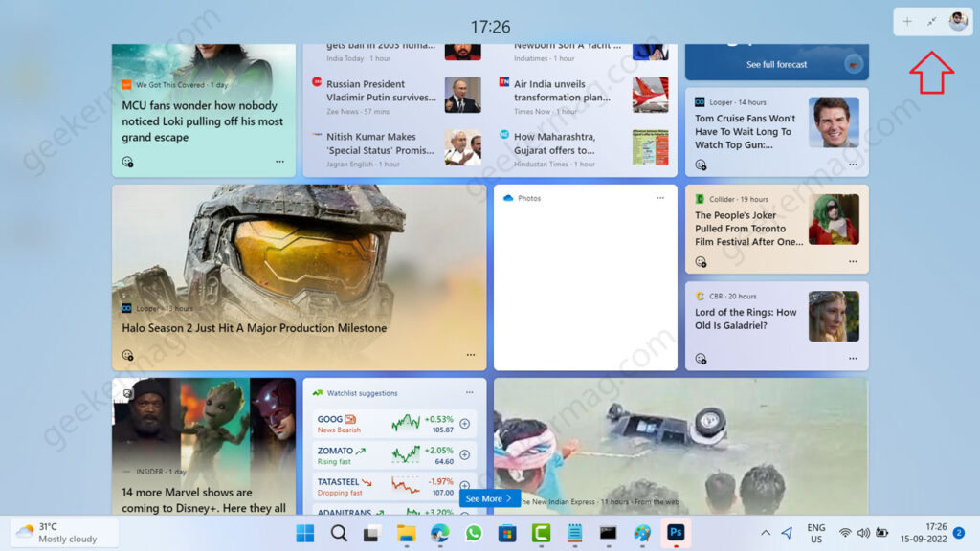Read The People's Joker Toronto festival headline
The width and height of the screenshot is (980, 551).
pyautogui.click(x=748, y=228)
